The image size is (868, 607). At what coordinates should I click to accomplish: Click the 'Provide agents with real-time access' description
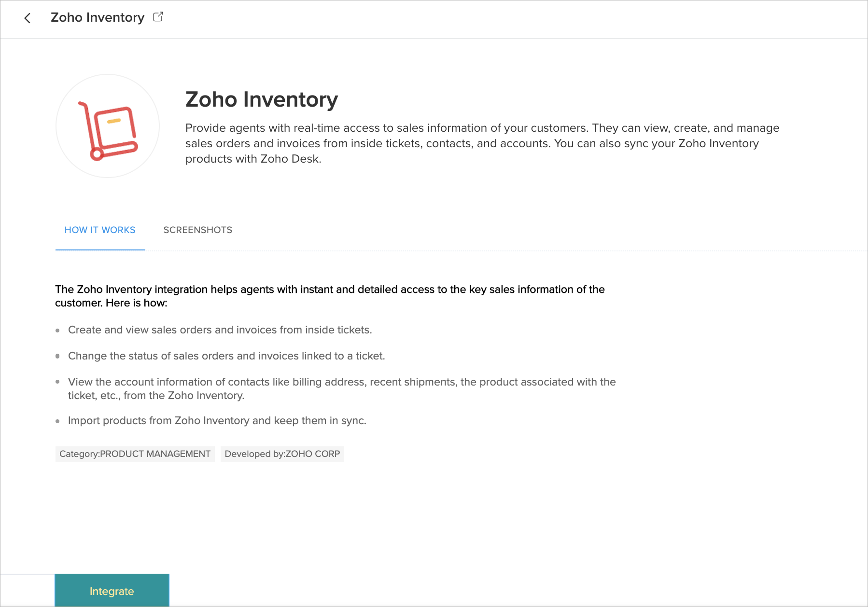coord(482,143)
